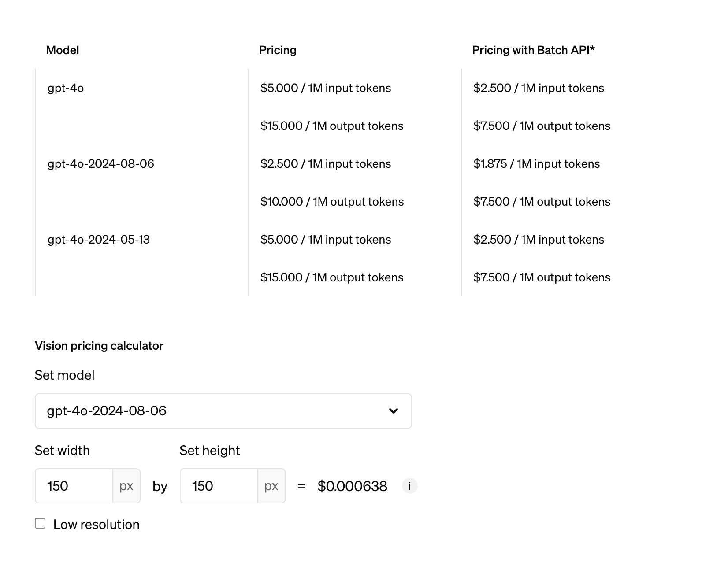The height and width of the screenshot is (562, 728).
Task: Click the info icon next to the calculated price
Action: 409,486
